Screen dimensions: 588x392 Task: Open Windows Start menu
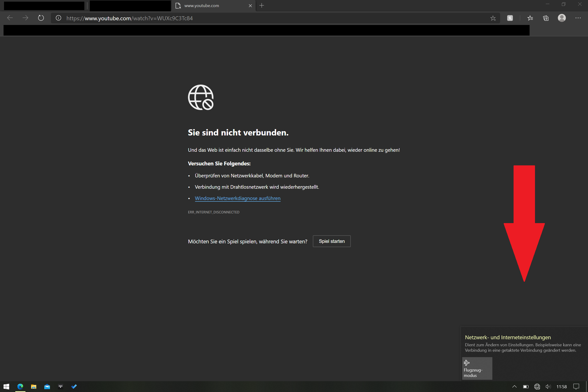click(6, 387)
